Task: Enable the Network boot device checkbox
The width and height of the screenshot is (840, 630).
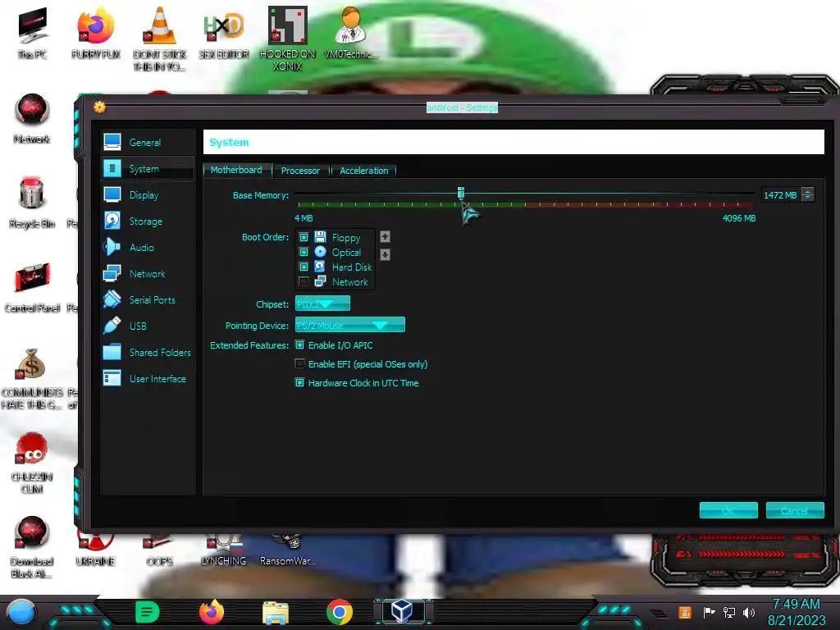Action: [x=304, y=281]
